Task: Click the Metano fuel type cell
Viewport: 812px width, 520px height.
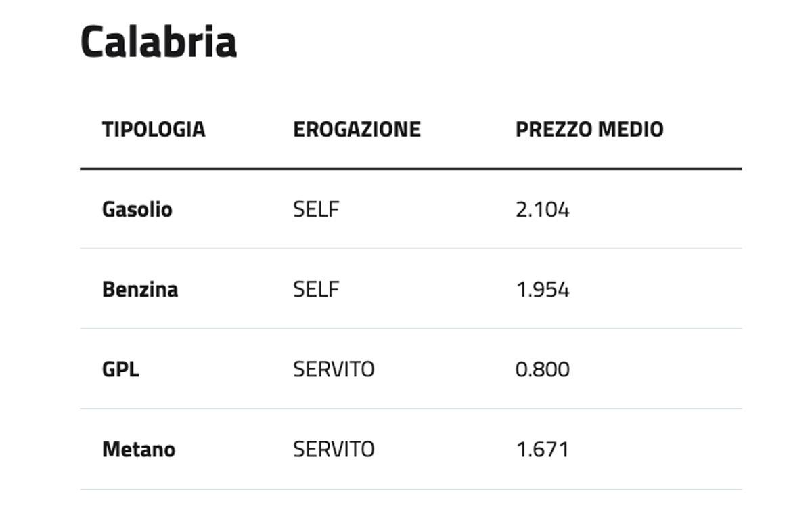Action: [139, 449]
